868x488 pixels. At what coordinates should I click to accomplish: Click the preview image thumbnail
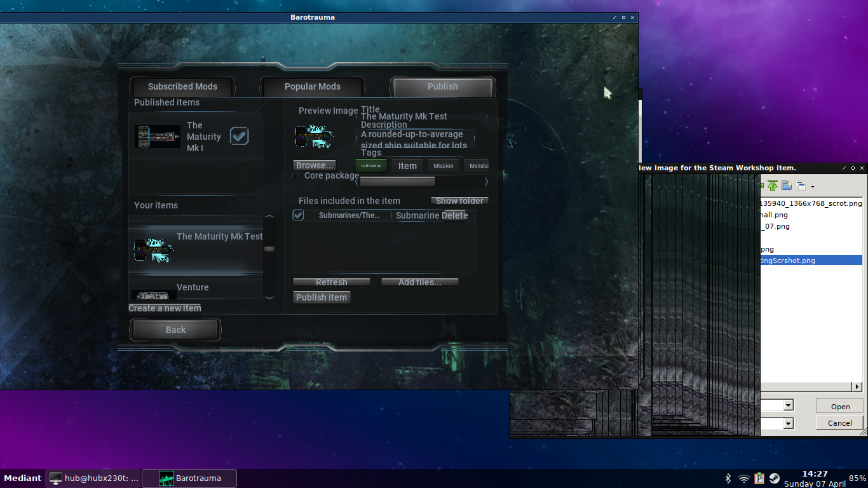pos(315,137)
